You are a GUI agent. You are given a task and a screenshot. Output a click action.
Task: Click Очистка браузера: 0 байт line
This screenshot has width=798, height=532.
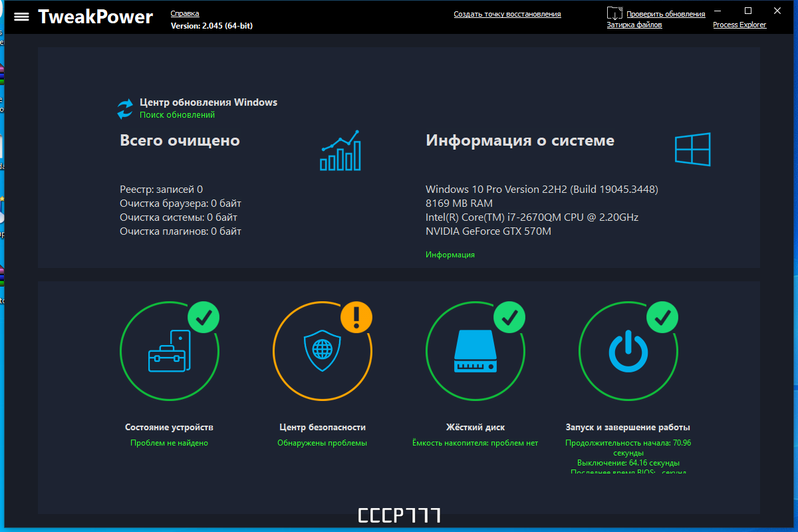coord(180,203)
